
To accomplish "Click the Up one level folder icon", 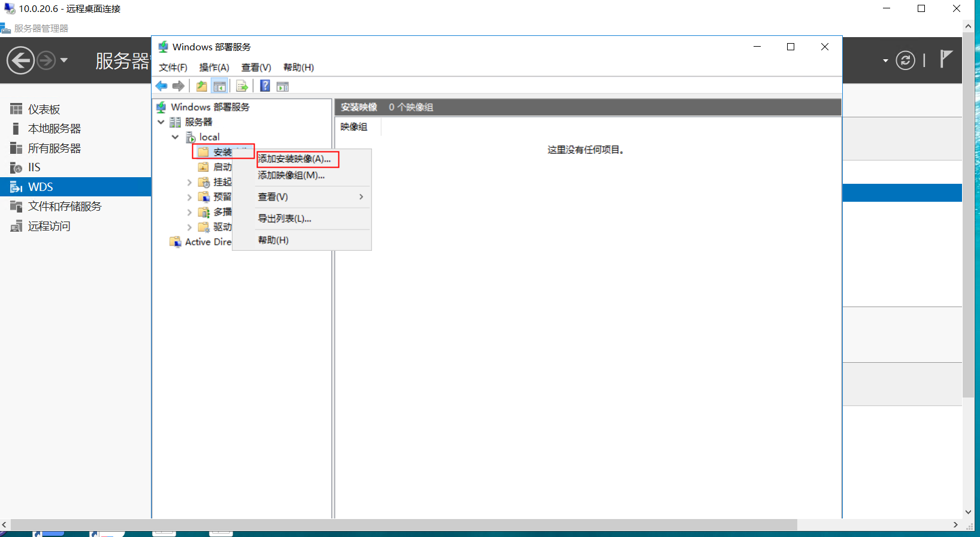I will [202, 86].
